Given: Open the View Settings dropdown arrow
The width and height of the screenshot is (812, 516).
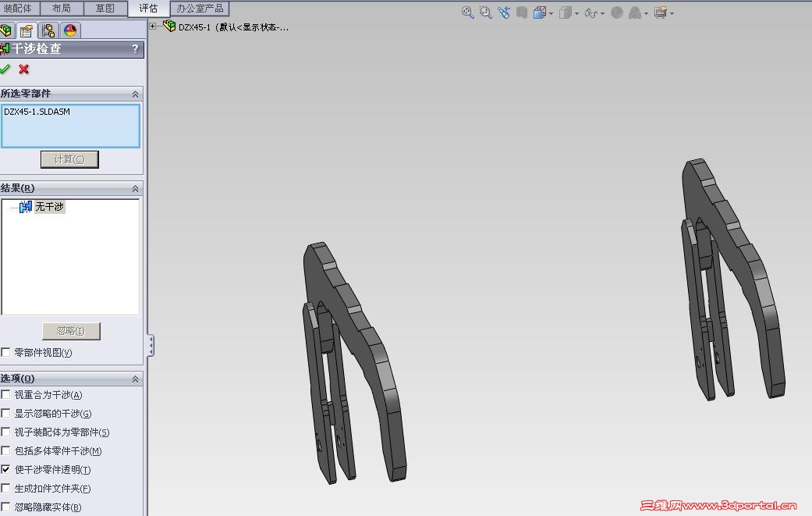Looking at the screenshot, I should click(x=672, y=14).
